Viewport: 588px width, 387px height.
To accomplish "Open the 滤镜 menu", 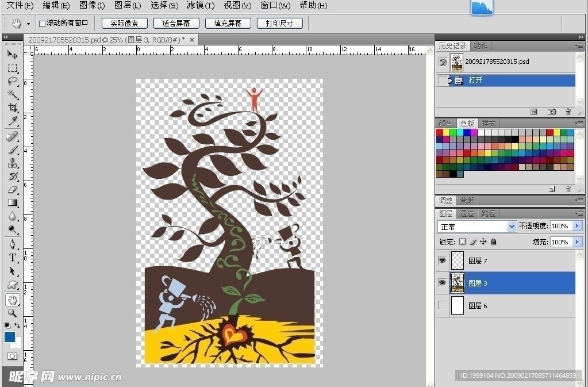I will [x=200, y=6].
